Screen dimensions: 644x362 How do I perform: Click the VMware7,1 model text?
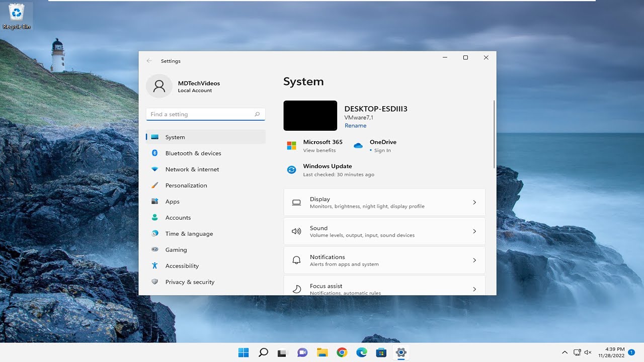(x=359, y=118)
